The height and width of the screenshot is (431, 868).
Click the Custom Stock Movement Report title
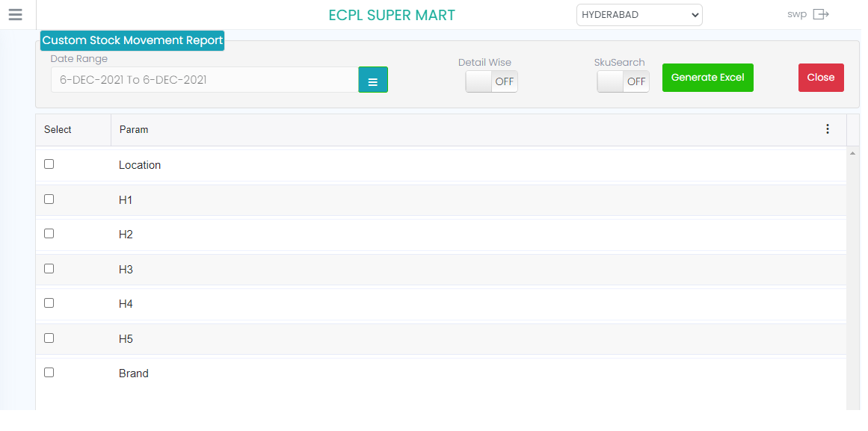[x=132, y=40]
